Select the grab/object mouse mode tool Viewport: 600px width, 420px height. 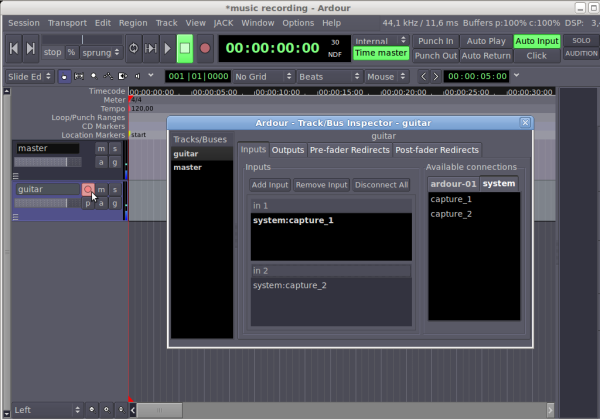click(64, 77)
